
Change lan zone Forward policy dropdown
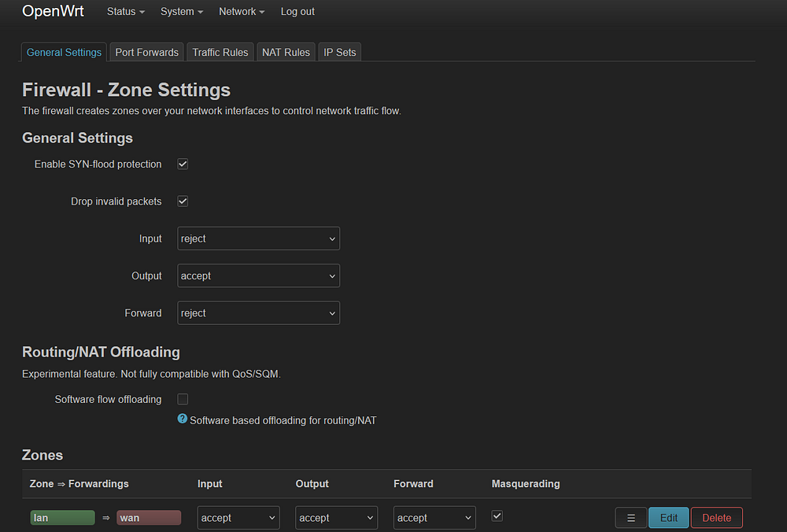click(434, 518)
